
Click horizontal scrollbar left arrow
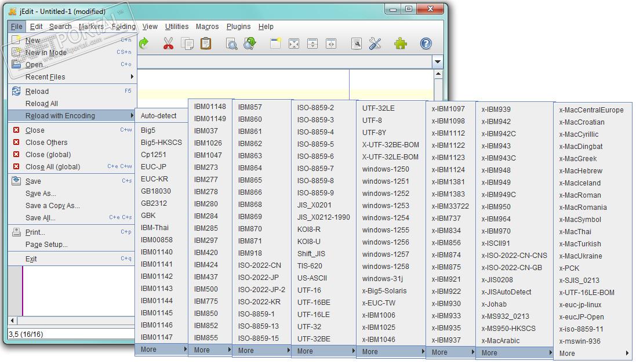point(12,321)
